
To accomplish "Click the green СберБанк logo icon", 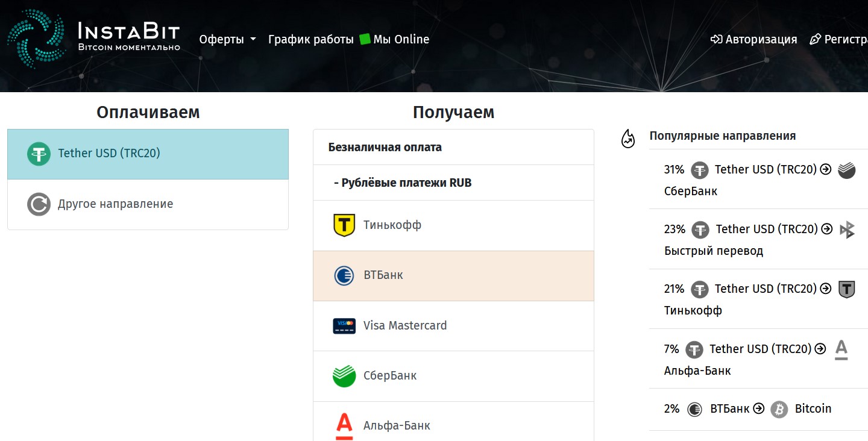I will 344,375.
